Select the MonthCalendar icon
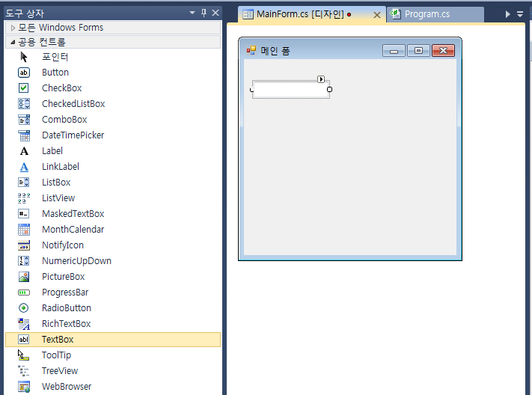The width and height of the screenshot is (532, 395). 24,230
